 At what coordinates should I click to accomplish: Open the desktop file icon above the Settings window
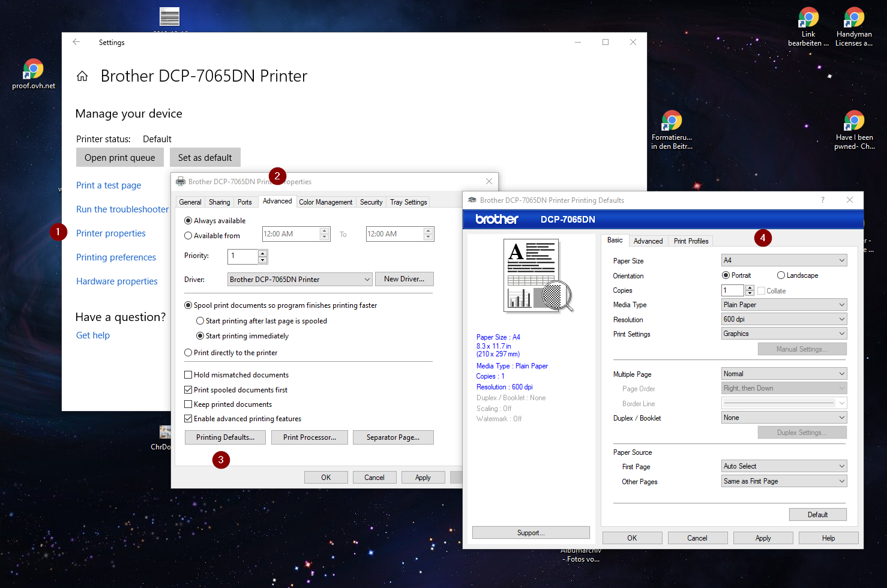[x=170, y=18]
